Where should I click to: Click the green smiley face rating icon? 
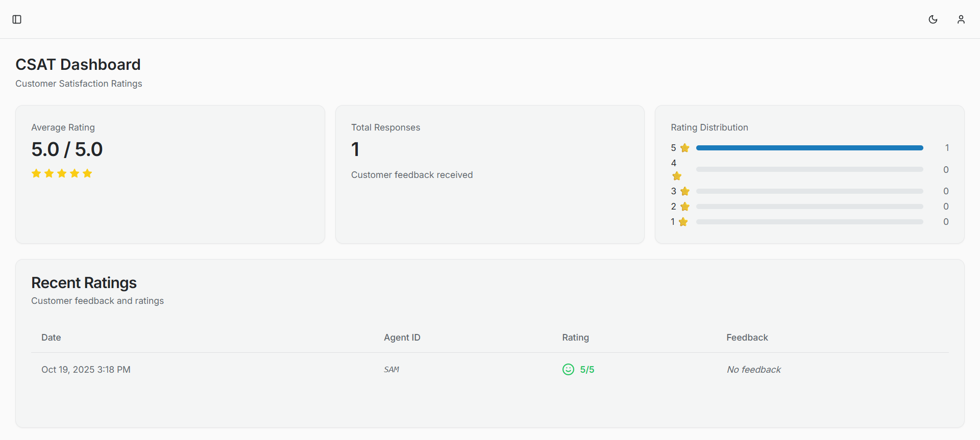(x=568, y=369)
